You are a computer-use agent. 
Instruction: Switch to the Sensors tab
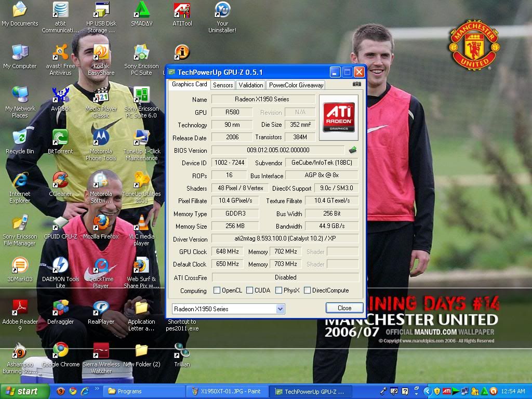(x=222, y=85)
